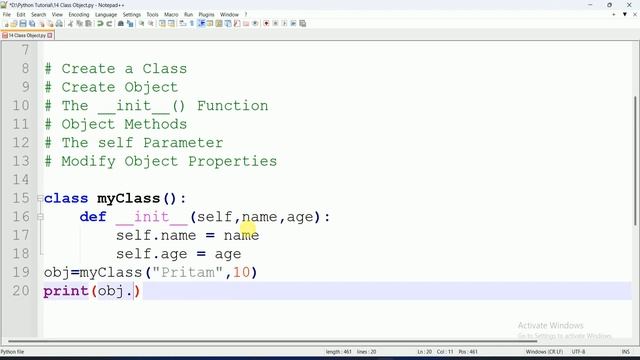Open the Search menu
This screenshot has height=360, width=640.
click(x=38, y=14)
